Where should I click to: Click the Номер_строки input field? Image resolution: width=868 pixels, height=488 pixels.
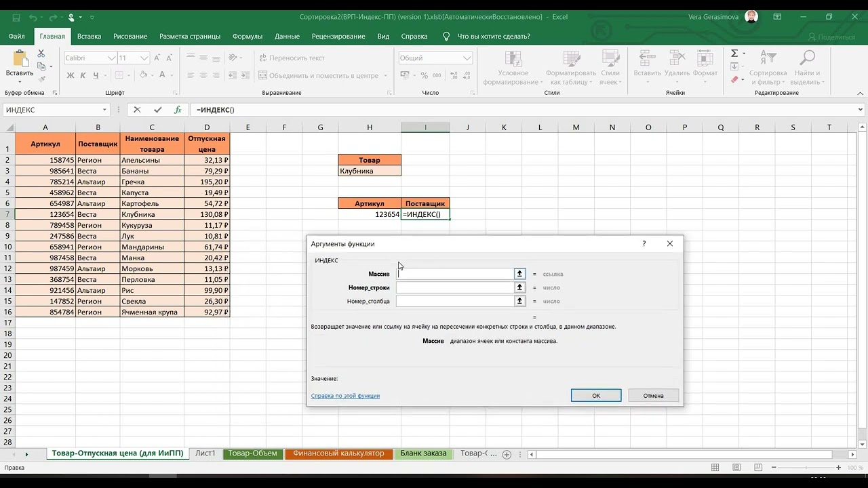(455, 287)
